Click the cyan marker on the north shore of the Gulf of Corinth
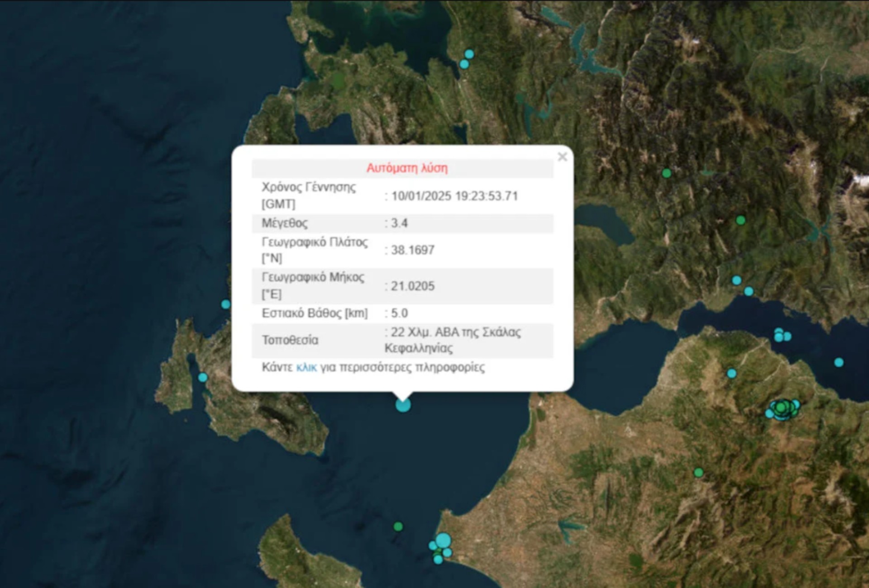This screenshot has width=869, height=588. (x=749, y=291)
